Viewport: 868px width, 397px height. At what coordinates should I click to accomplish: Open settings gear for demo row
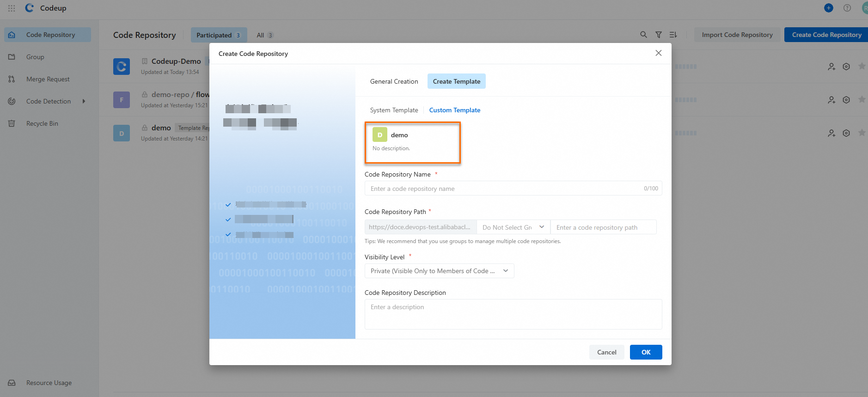tap(846, 133)
